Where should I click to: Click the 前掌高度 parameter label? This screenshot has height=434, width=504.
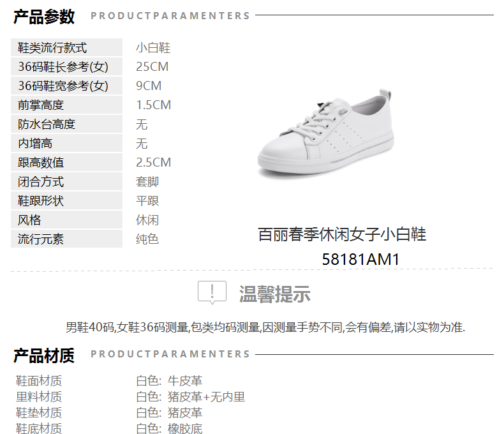(41, 105)
